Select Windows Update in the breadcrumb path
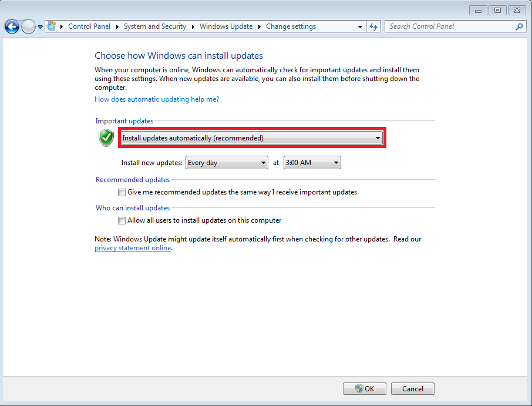The height and width of the screenshot is (406, 532). [226, 26]
